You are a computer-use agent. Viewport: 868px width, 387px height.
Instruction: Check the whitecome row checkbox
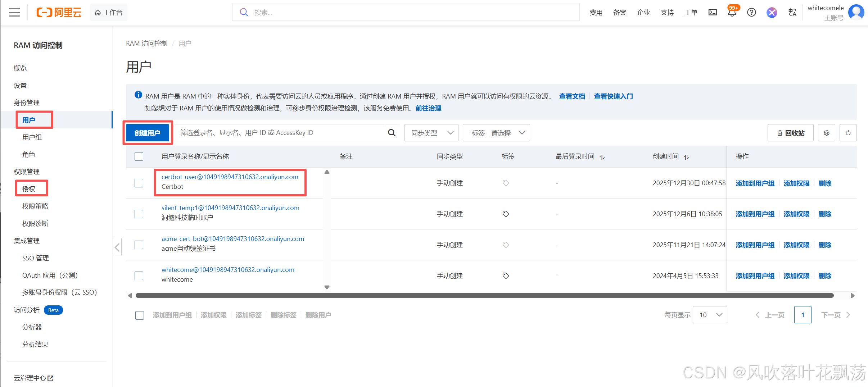[139, 276]
